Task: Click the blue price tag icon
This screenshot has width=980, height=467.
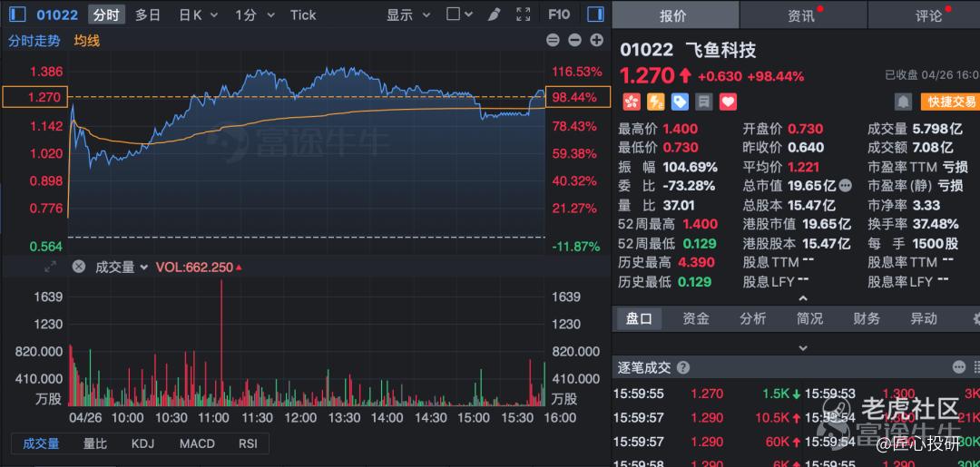Action: 680,102
